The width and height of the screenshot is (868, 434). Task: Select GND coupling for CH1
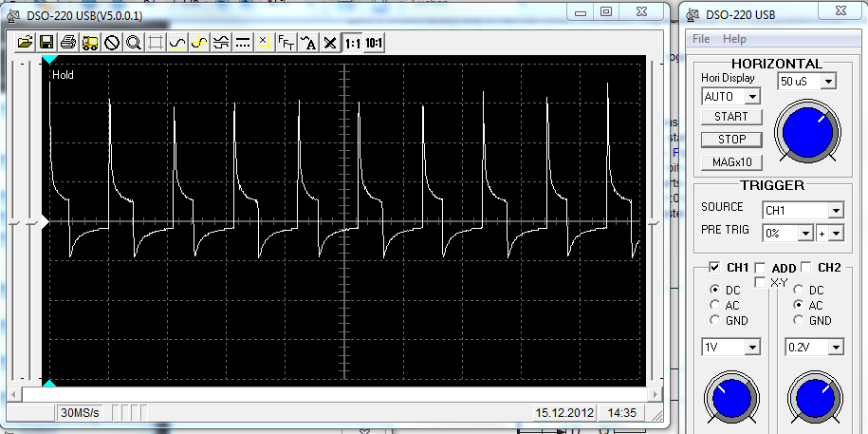click(714, 320)
